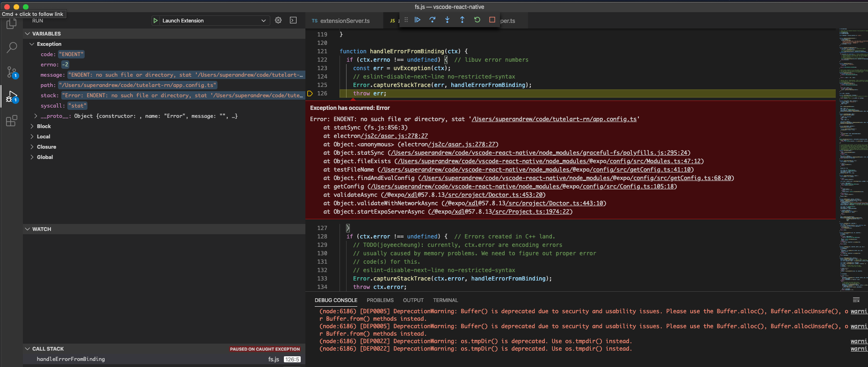The image size is (868, 367).
Task: Click breakpoint marker at line 126
Action: point(310,94)
